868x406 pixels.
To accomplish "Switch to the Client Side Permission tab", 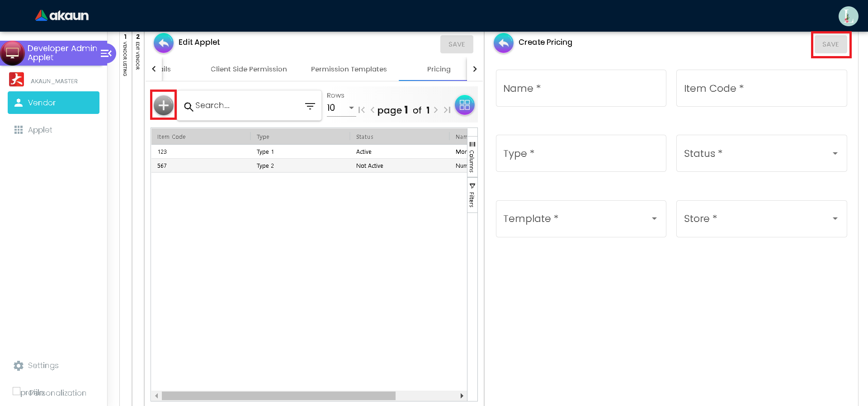I will point(249,69).
